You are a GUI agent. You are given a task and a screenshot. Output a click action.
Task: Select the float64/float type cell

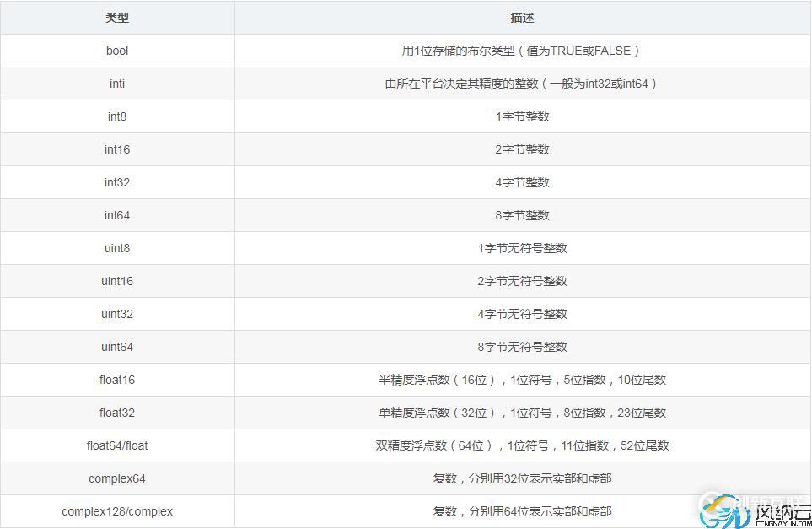click(117, 445)
